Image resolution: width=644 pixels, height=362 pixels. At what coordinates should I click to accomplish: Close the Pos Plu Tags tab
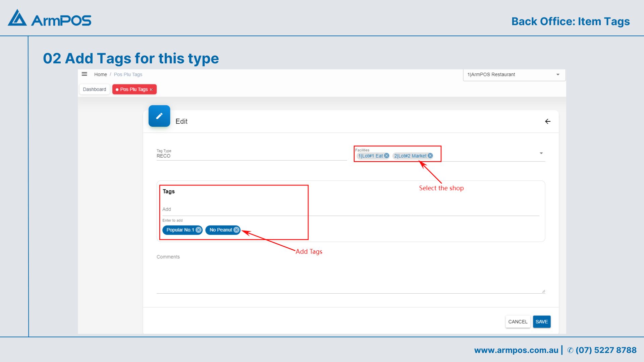(151, 89)
